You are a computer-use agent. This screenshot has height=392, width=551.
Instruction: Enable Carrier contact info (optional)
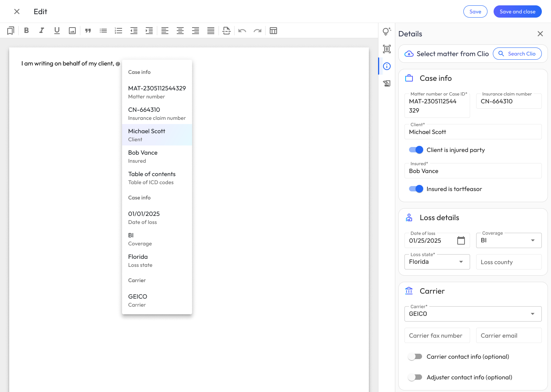click(415, 356)
